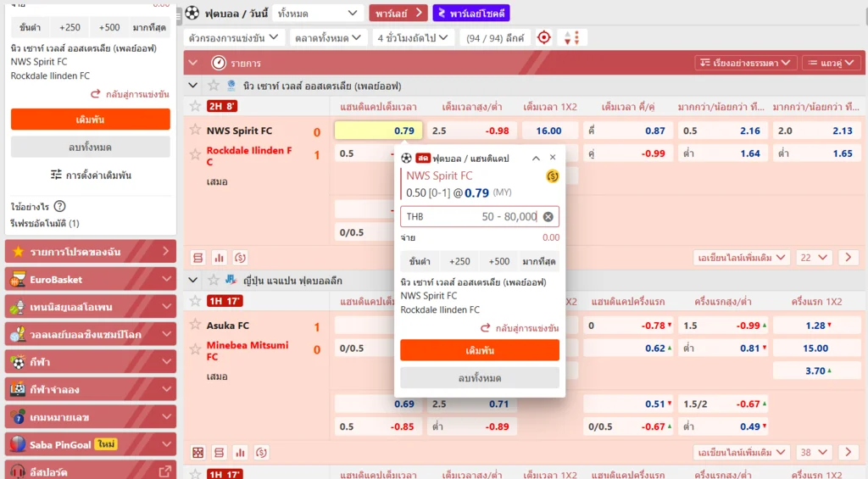This screenshot has width=868, height=479.
Task: Open the ตลาดทั้งหมด markets dropdown
Action: click(x=328, y=37)
